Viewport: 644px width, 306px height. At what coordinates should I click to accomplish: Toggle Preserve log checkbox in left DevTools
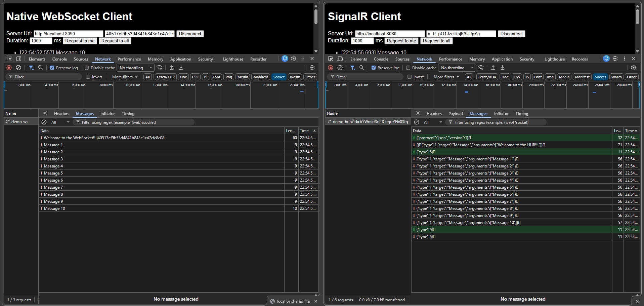coord(52,68)
